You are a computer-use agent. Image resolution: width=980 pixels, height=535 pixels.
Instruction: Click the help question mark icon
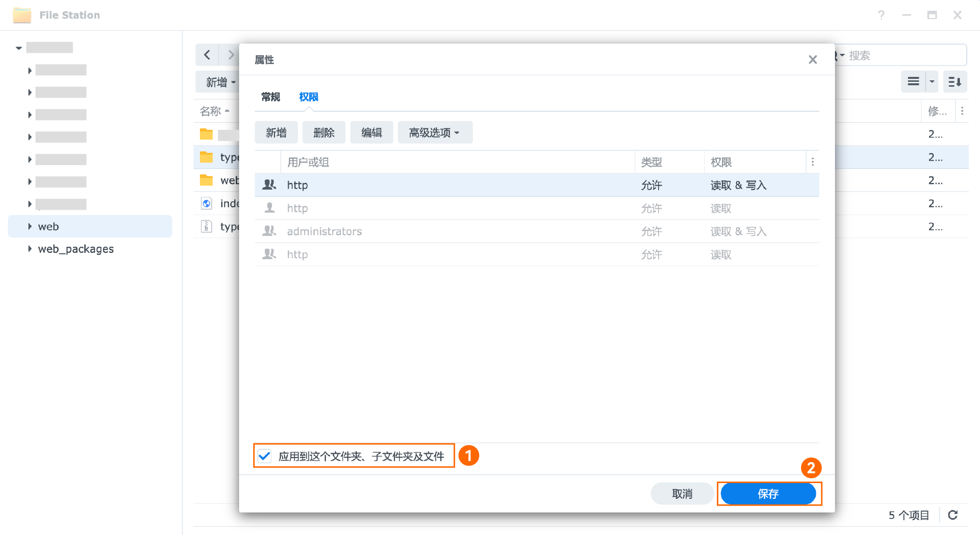pos(881,15)
